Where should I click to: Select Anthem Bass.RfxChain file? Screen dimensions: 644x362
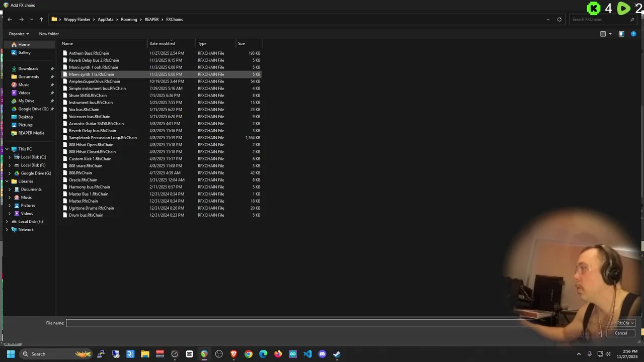(x=161, y=53)
